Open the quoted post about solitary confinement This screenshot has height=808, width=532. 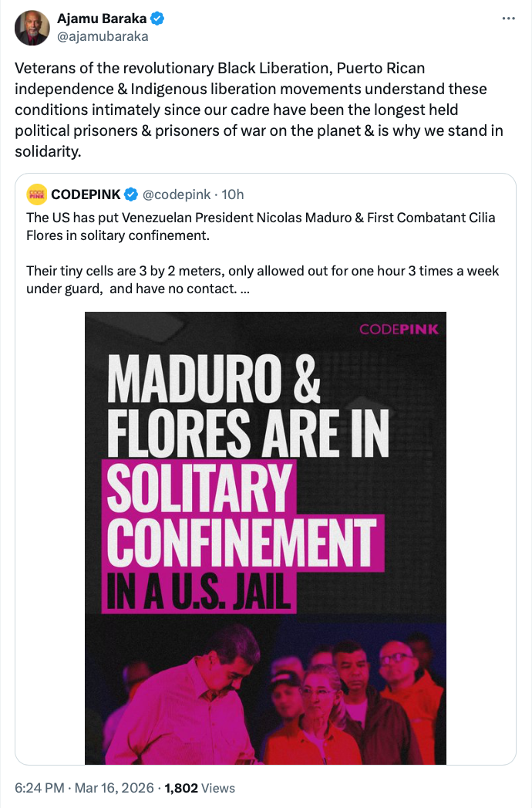point(262,225)
